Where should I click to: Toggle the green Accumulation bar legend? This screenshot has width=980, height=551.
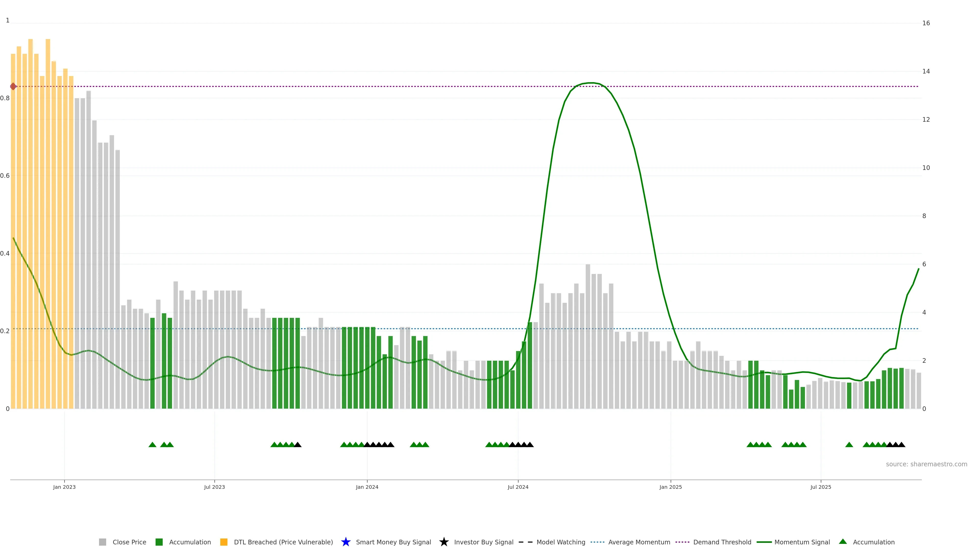pos(159,542)
